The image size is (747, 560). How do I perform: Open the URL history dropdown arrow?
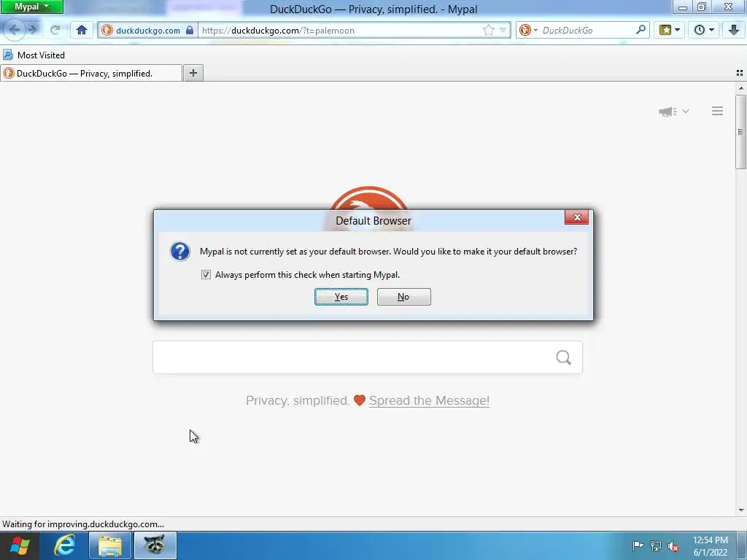tap(503, 31)
